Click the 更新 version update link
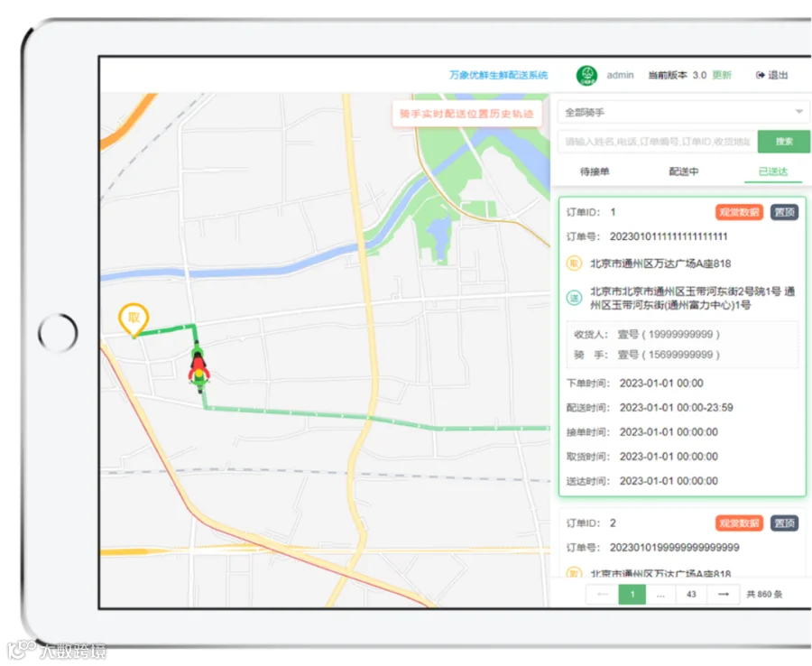The height and width of the screenshot is (666, 812). (722, 75)
